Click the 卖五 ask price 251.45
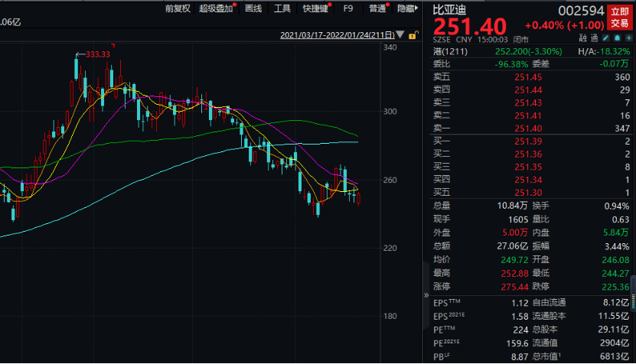 tap(528, 77)
